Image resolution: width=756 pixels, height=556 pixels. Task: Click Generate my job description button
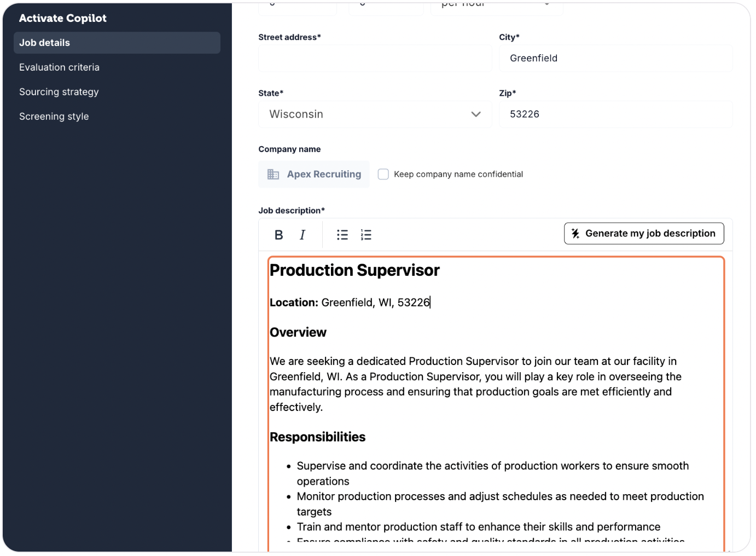click(644, 233)
